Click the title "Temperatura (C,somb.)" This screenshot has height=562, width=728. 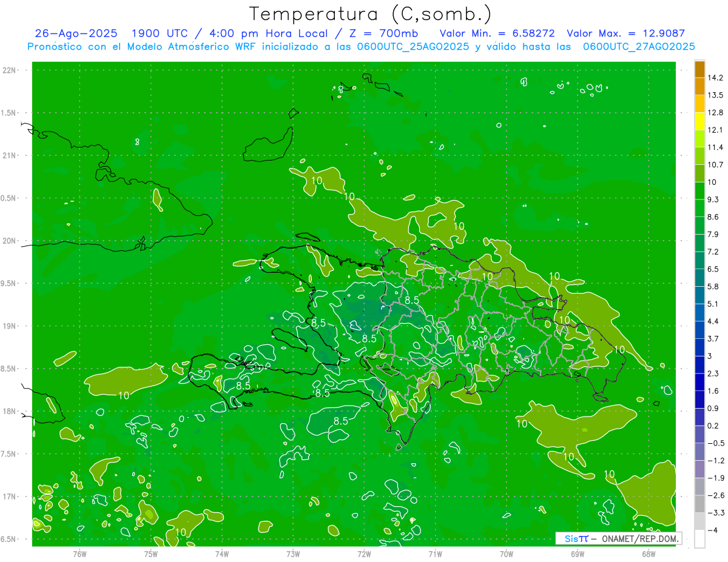click(370, 14)
